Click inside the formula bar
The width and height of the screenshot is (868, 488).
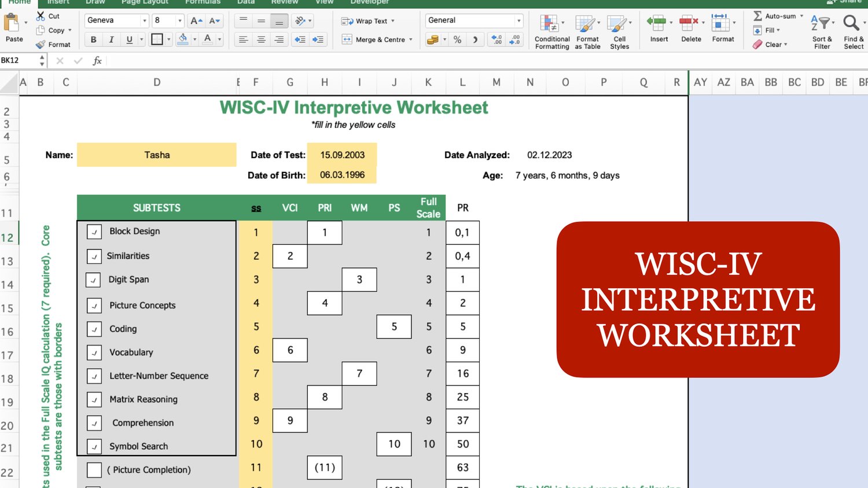pyautogui.click(x=486, y=60)
